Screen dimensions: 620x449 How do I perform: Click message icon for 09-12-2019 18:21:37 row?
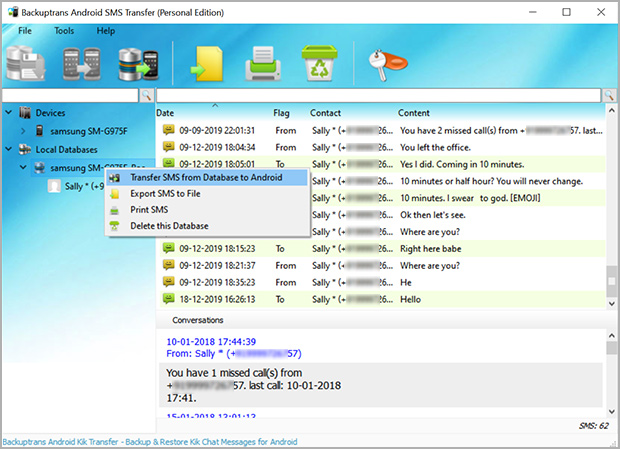(x=168, y=265)
